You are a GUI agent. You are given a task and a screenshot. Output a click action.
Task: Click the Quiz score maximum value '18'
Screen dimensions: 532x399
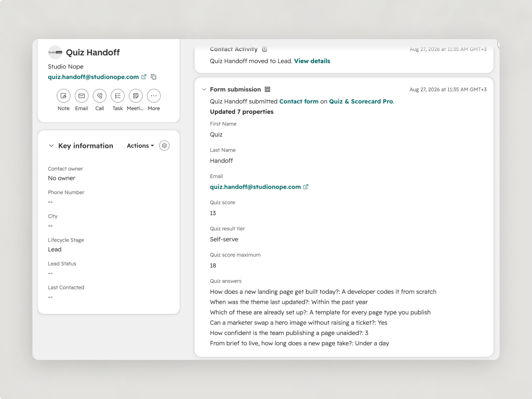click(x=213, y=266)
